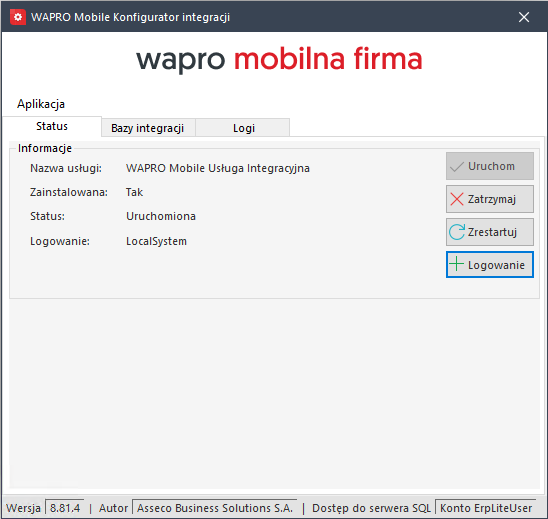Viewport: 548px width, 519px height.
Task: Click the red gear app icon in title bar
Action: pyautogui.click(x=18, y=17)
